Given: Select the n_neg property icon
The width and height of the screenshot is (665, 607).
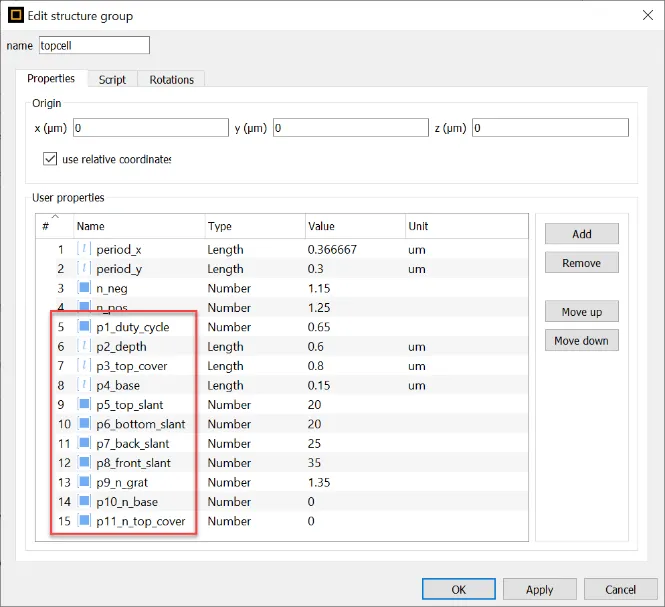Looking at the screenshot, I should click(84, 288).
